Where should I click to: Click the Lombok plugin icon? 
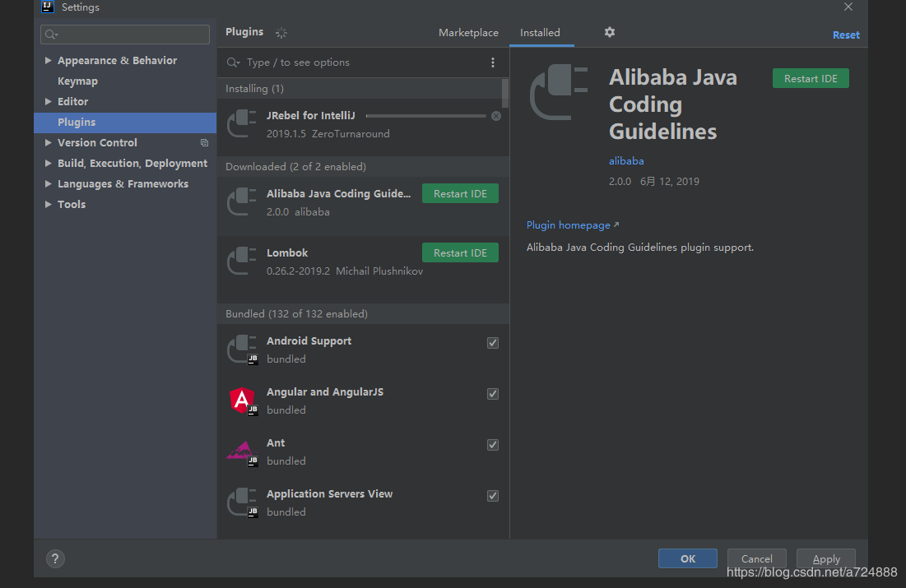coord(242,261)
